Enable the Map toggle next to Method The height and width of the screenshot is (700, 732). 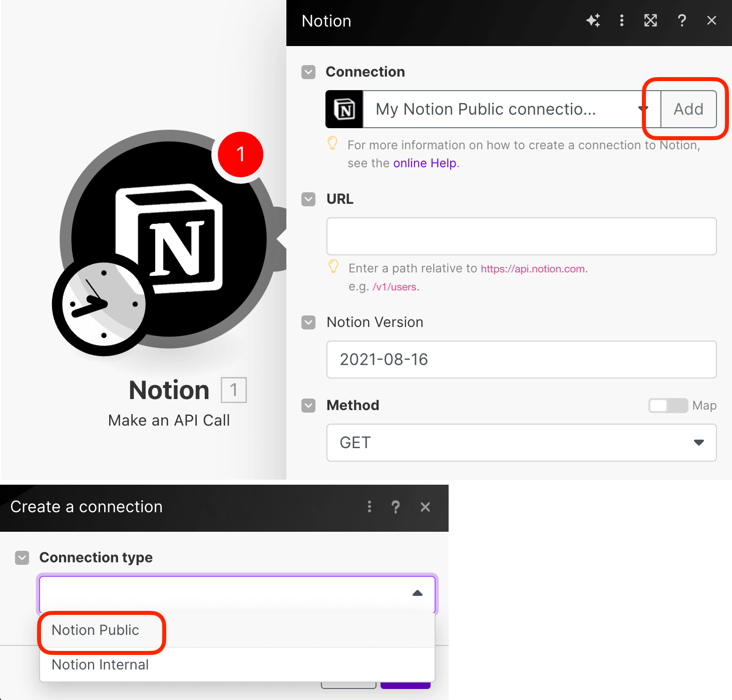(x=667, y=405)
